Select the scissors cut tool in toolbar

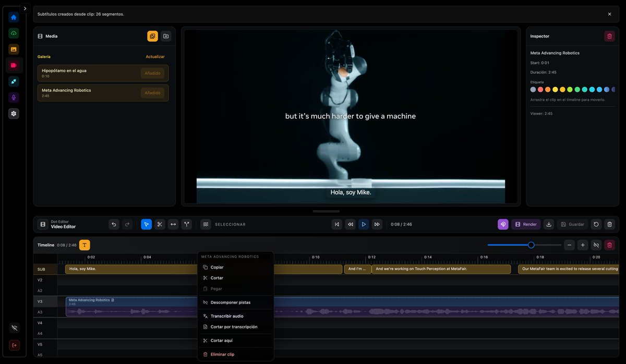[160, 224]
